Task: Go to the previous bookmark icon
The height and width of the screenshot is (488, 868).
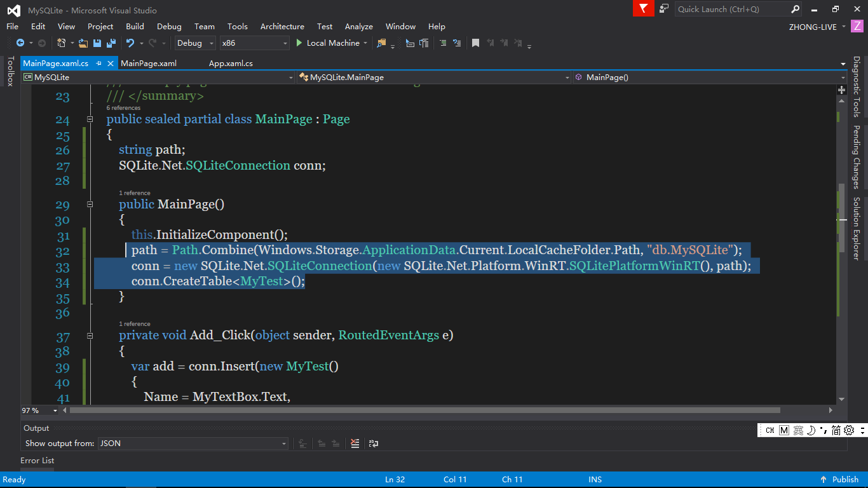Action: pos(491,43)
